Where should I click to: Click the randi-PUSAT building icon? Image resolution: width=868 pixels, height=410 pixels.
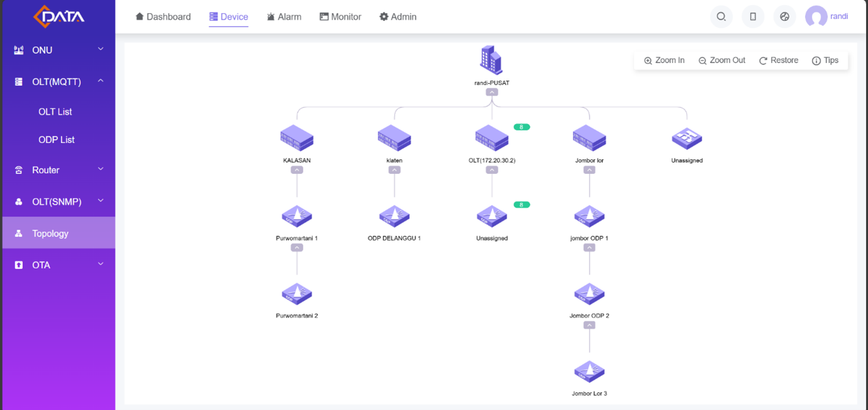(491, 60)
